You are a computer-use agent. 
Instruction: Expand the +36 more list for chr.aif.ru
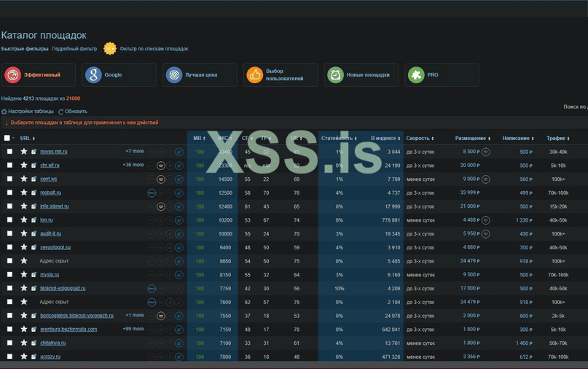coord(133,165)
